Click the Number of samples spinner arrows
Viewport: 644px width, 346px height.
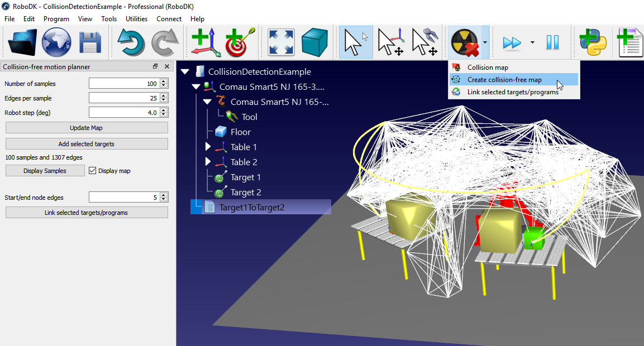tap(164, 83)
